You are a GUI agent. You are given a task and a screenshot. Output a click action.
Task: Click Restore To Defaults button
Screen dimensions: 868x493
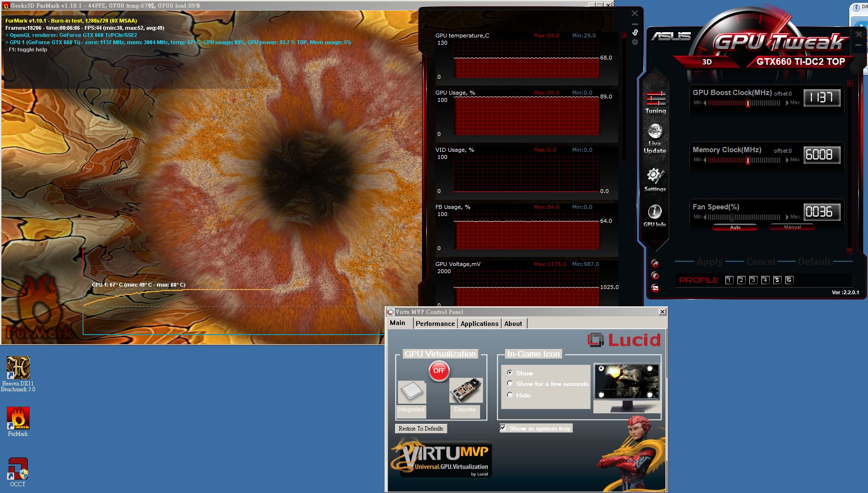tap(421, 428)
